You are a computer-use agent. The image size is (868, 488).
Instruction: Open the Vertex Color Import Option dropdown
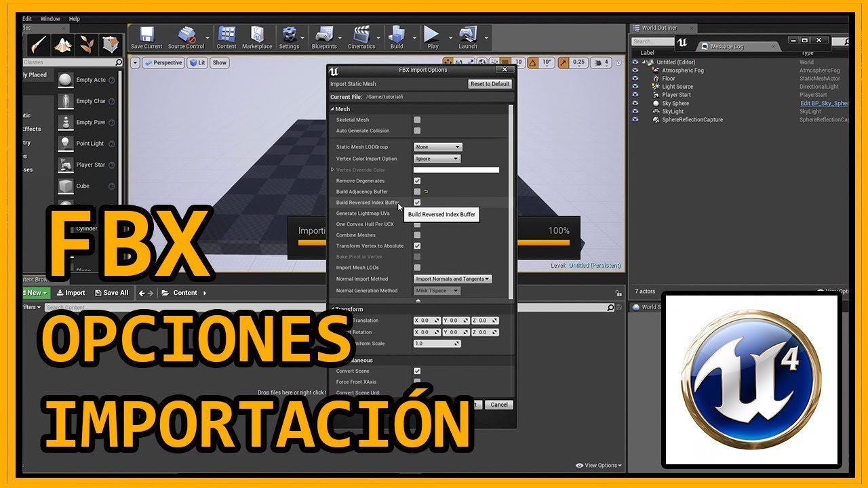pyautogui.click(x=437, y=159)
